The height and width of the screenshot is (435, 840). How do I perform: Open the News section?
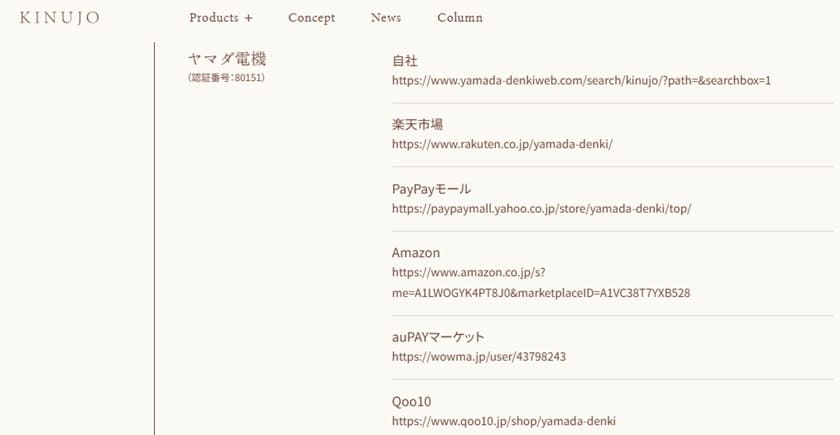click(386, 18)
